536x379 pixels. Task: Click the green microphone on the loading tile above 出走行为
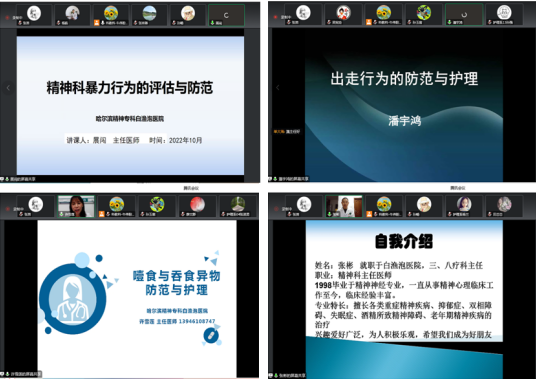click(x=450, y=22)
